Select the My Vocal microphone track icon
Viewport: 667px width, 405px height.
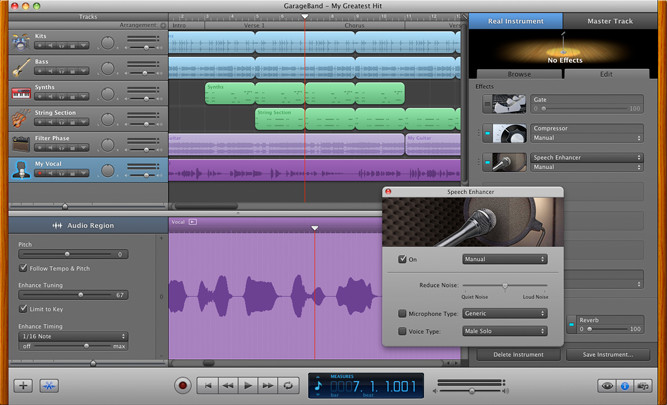[21, 170]
